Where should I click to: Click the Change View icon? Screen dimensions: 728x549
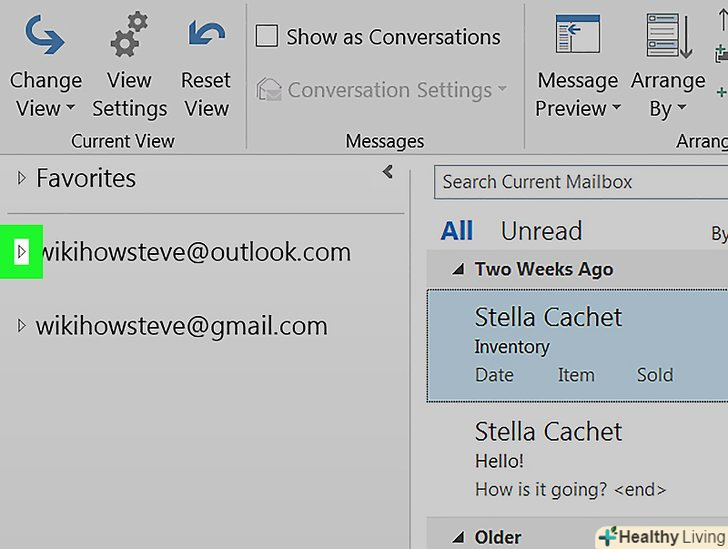coord(45,36)
